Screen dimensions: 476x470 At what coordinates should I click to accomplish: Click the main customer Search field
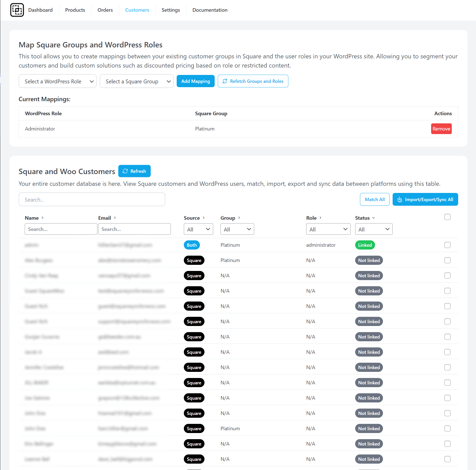pyautogui.click(x=92, y=199)
